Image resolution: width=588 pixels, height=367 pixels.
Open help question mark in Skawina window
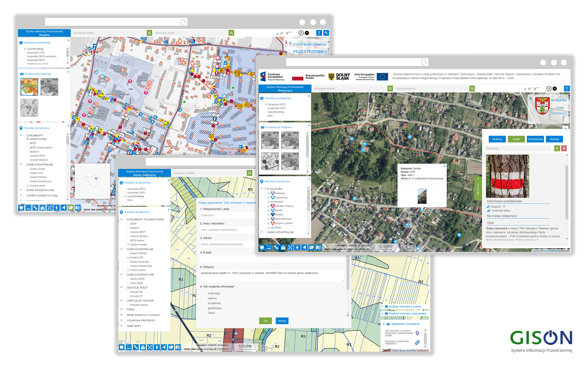tap(319, 33)
